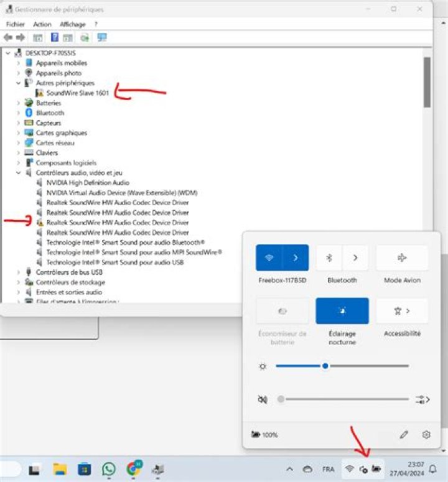Image resolution: width=448 pixels, height=482 pixels.
Task: Toggle Wi-Fi off in quick settings
Action: (269, 257)
